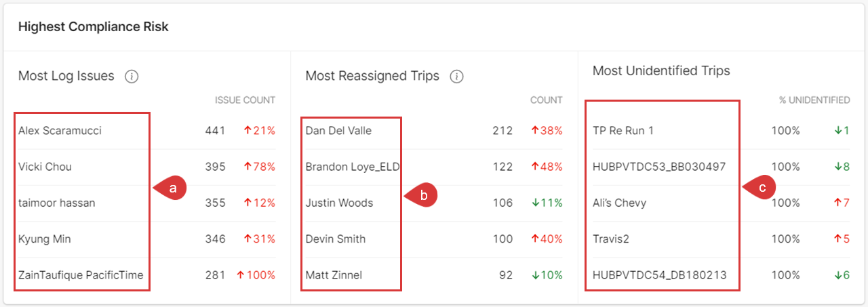Select HUBPVTDC54_DB180213 vehicle entry
The width and height of the screenshot is (868, 307).
tap(660, 274)
